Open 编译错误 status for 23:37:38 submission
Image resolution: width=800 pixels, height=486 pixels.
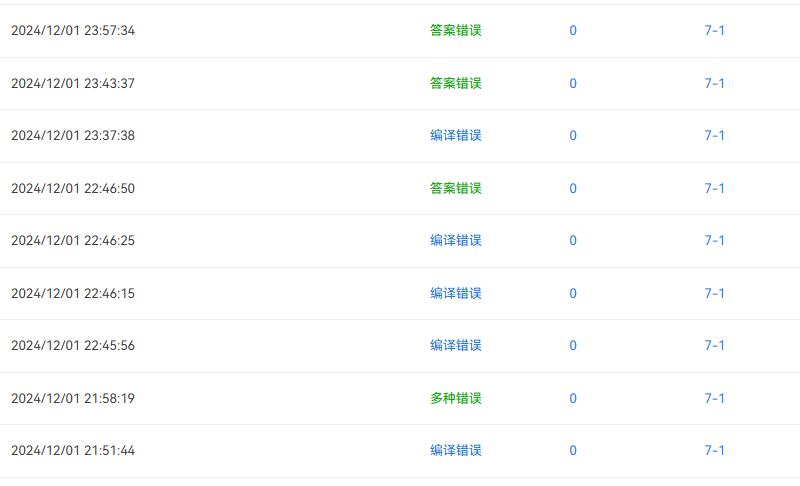pos(456,136)
